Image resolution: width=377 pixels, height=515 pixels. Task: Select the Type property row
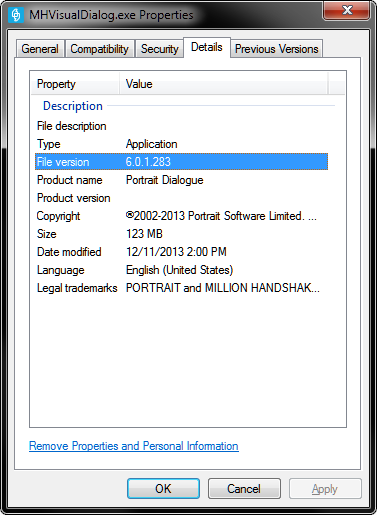[181, 144]
